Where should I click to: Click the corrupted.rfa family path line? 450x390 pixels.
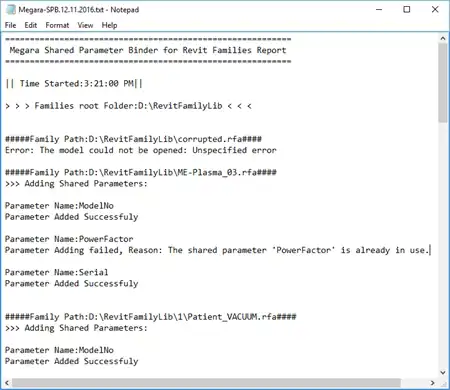(x=133, y=139)
